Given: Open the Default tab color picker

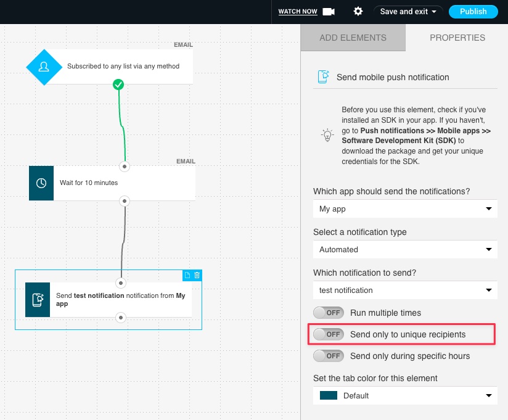Looking at the screenshot, I should pos(405,395).
